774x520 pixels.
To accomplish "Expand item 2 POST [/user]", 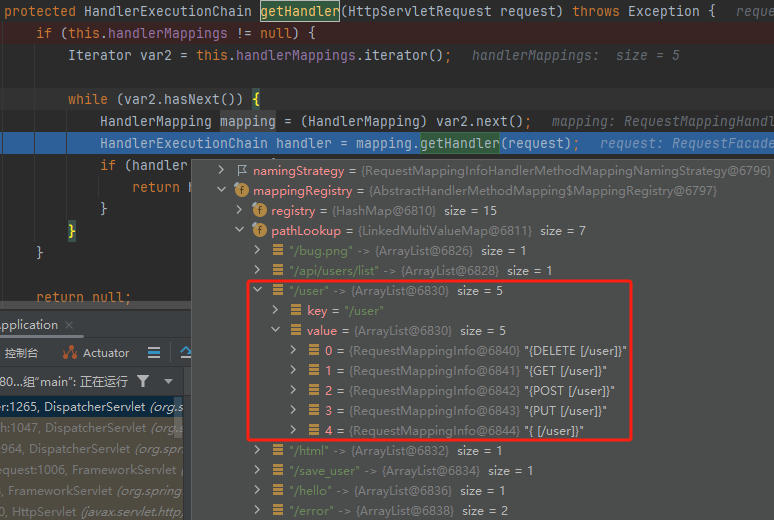I will pyautogui.click(x=293, y=390).
